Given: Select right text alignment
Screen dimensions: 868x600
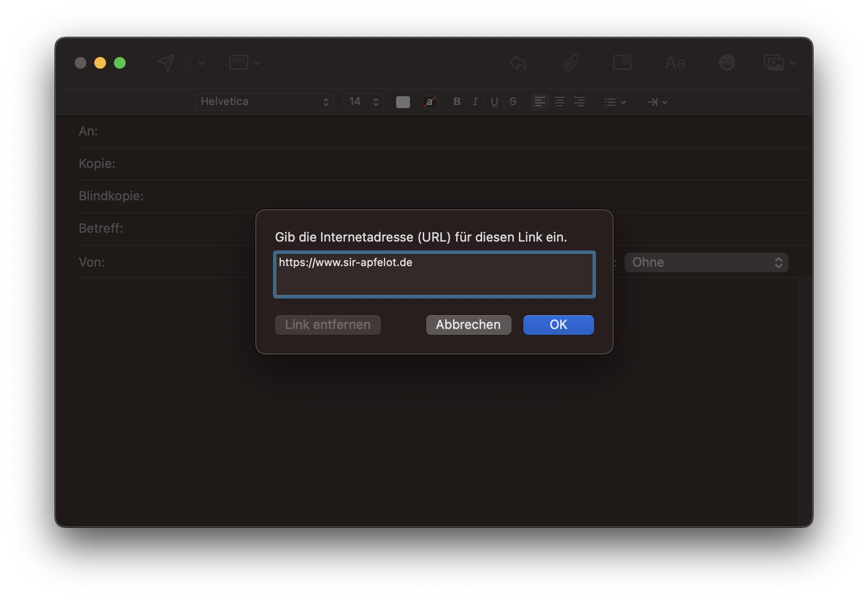Looking at the screenshot, I should [x=579, y=102].
